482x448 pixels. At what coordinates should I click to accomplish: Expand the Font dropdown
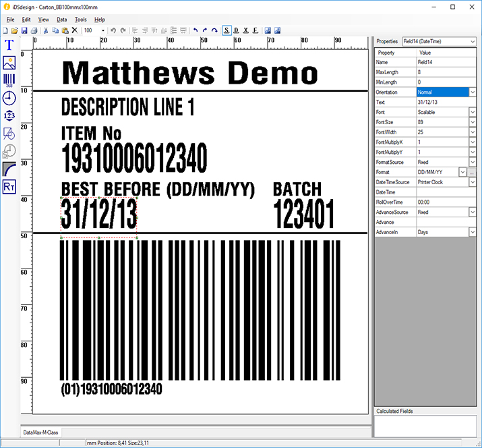[x=473, y=112]
